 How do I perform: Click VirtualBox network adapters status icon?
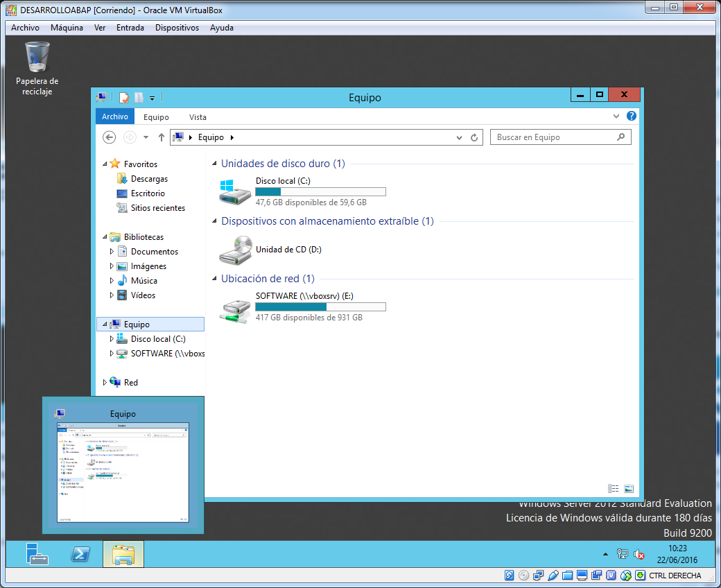[x=539, y=575]
